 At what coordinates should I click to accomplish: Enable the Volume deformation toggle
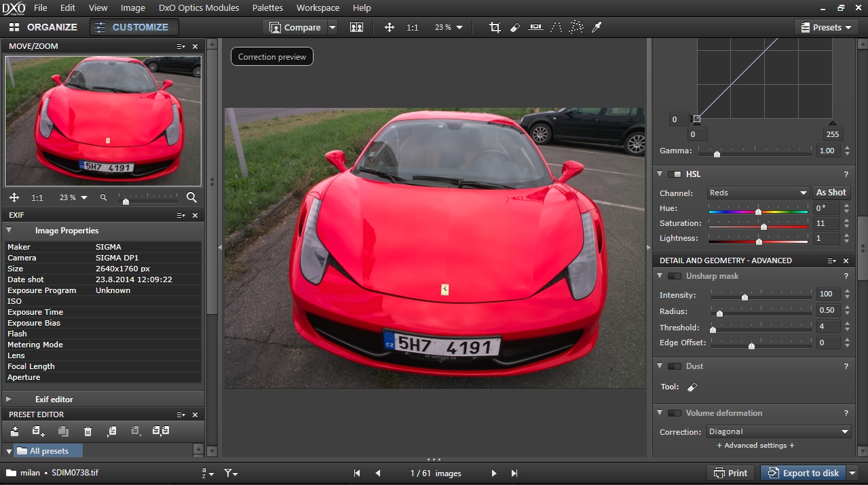675,413
